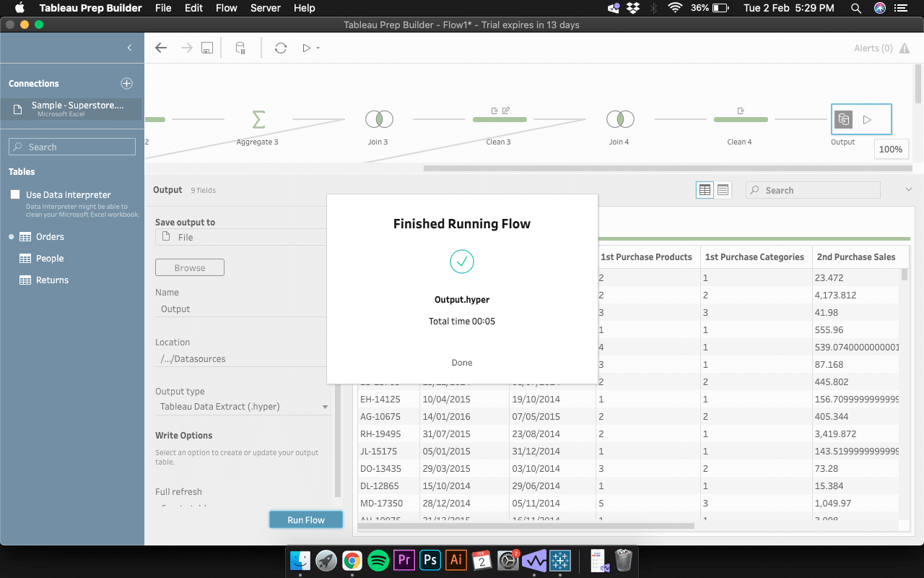
Task: Collapse the Connections pane with the chevron
Action: pyautogui.click(x=129, y=48)
